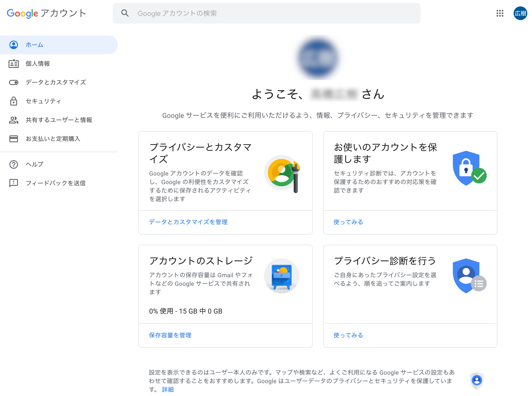The width and height of the screenshot is (532, 396).
Task: Click the storage cabinet illustration
Action: (x=281, y=276)
